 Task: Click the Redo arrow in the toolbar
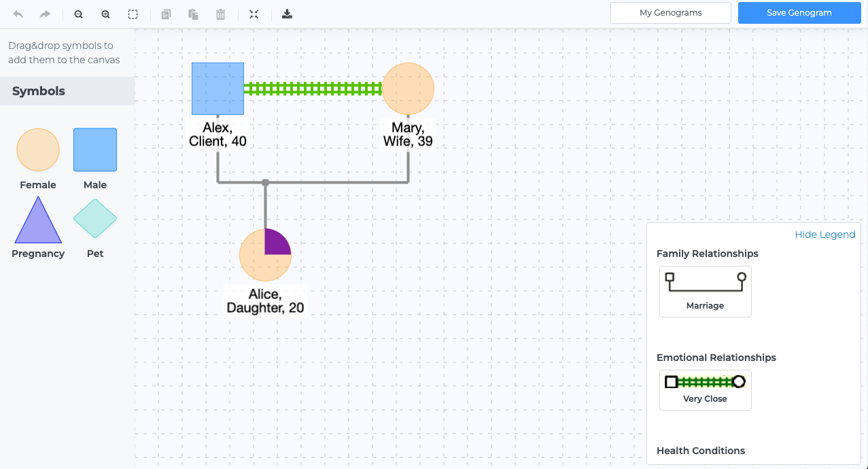tap(44, 14)
